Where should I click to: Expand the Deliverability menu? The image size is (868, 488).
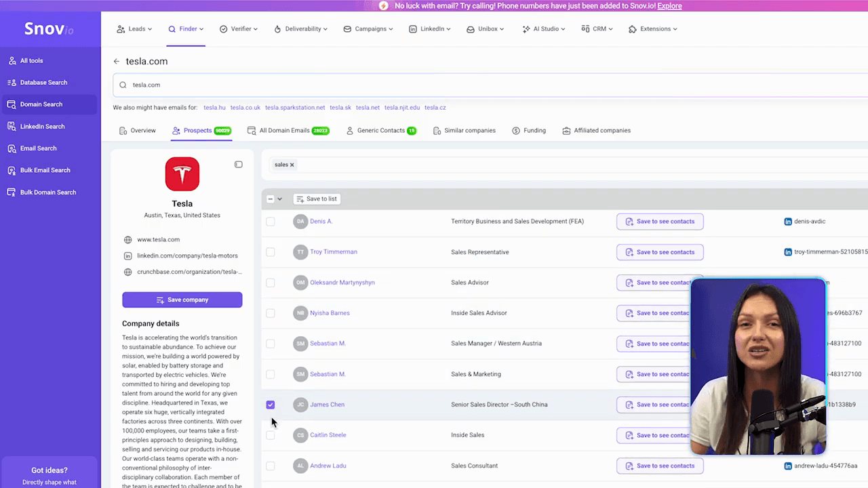[x=300, y=29]
